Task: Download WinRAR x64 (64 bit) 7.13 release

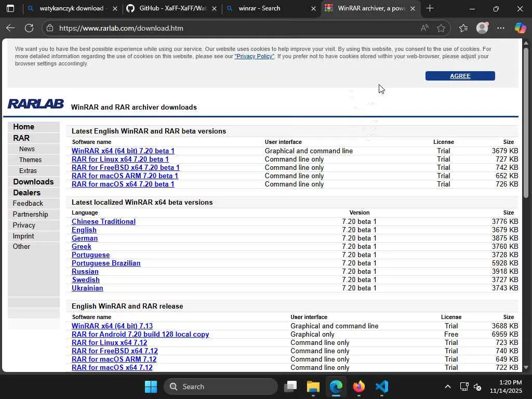Action: click(x=112, y=326)
